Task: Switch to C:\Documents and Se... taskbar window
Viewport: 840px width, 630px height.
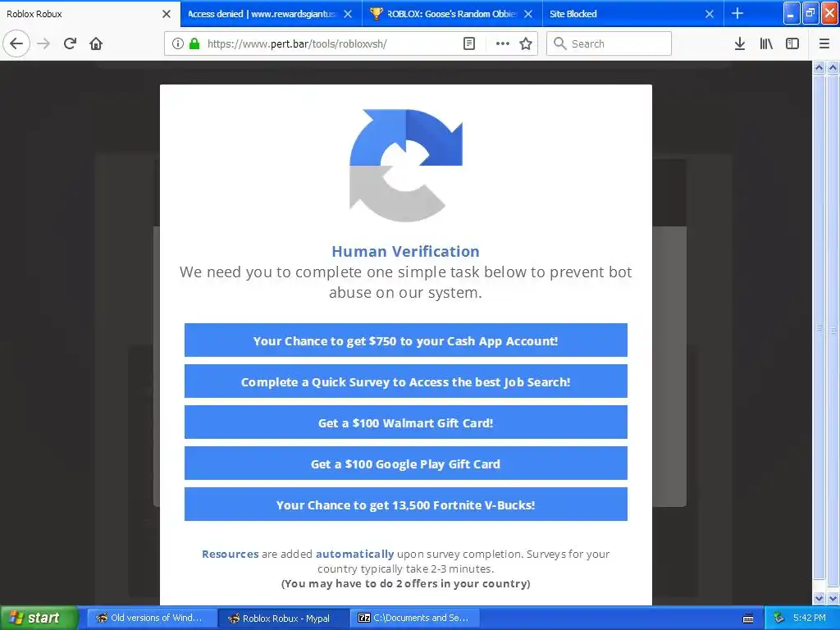Action: 415,619
